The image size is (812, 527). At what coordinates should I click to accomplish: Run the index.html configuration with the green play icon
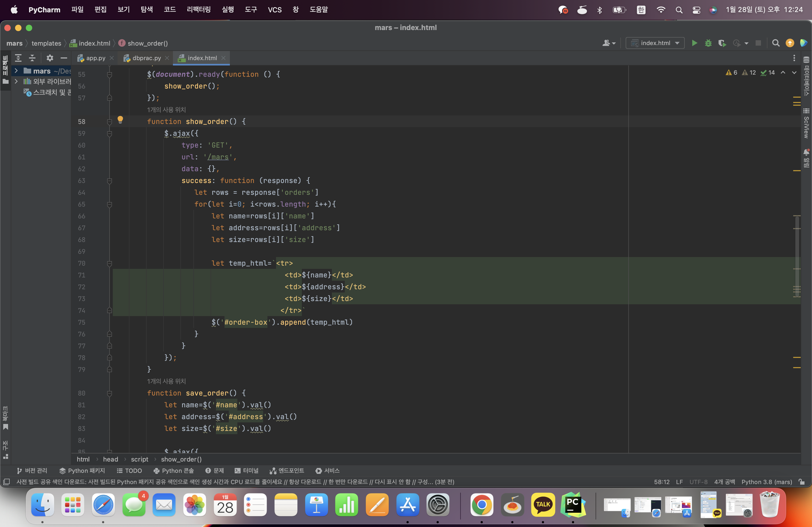[694, 43]
